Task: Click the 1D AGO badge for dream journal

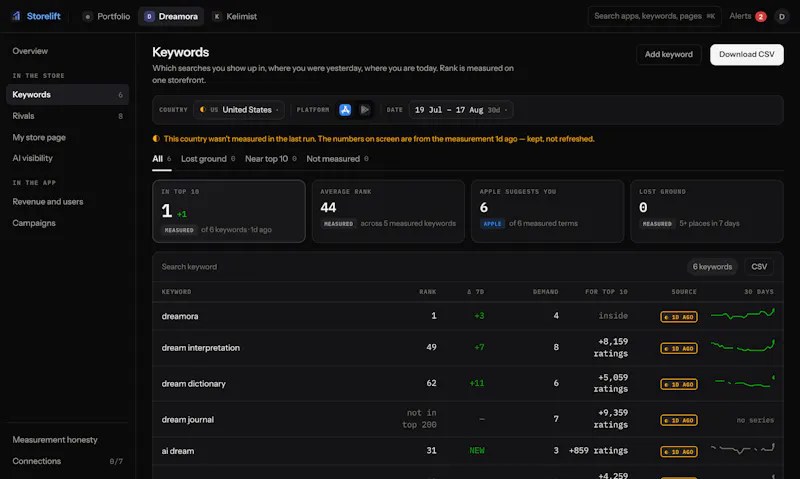Action: tap(679, 420)
